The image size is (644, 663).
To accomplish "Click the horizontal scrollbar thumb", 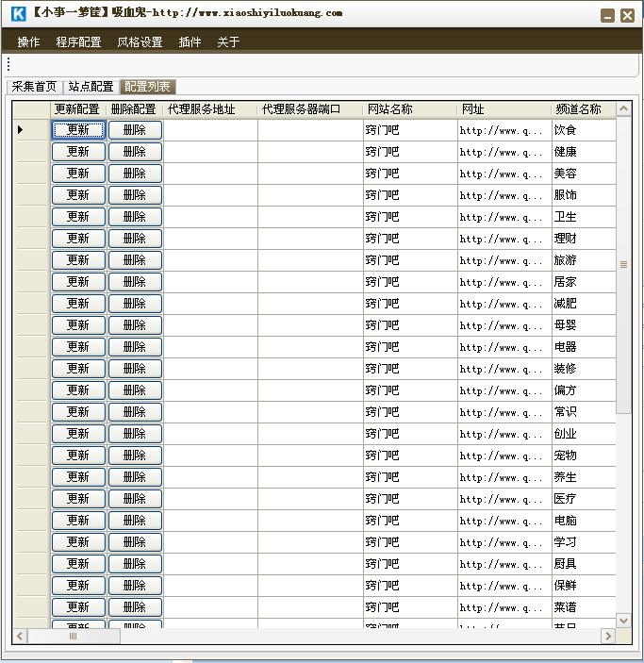I will click(74, 636).
